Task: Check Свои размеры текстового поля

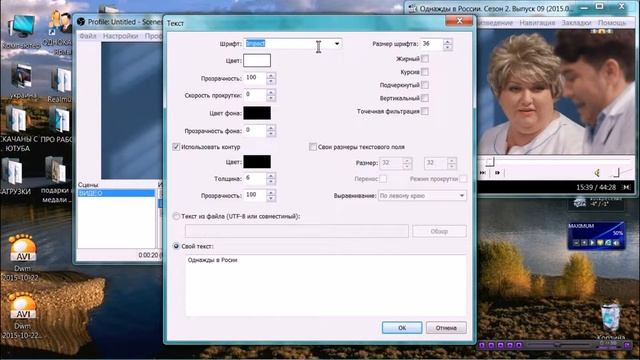Action: tap(313, 147)
